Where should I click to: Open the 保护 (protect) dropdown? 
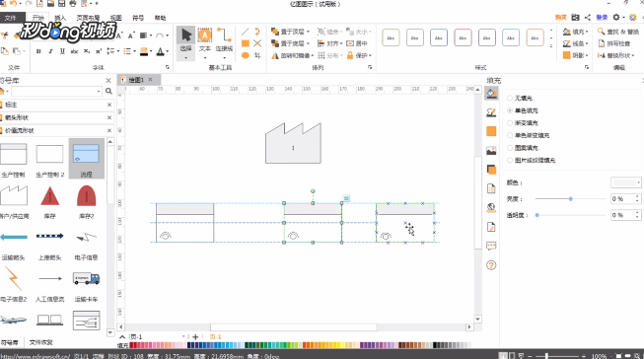click(x=359, y=55)
